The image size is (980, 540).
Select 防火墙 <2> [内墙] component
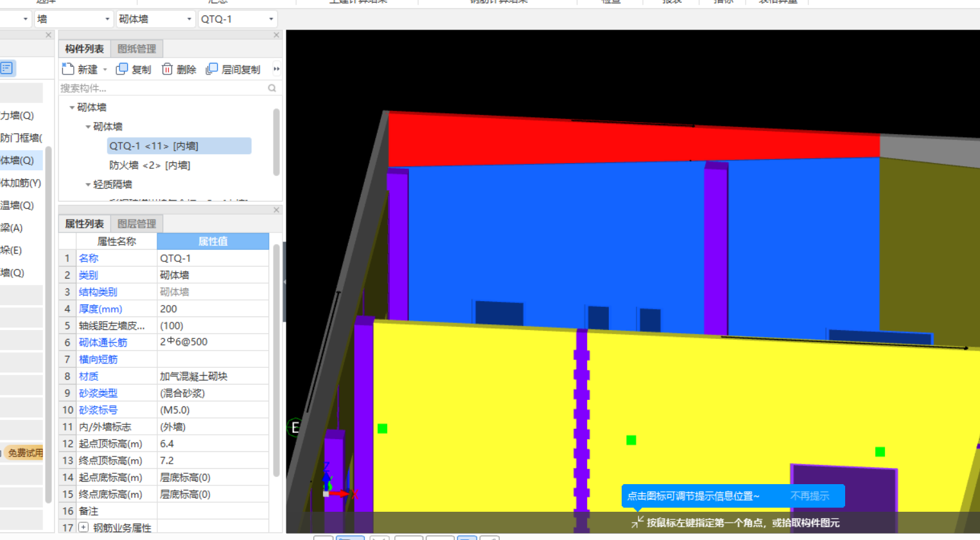pos(150,165)
